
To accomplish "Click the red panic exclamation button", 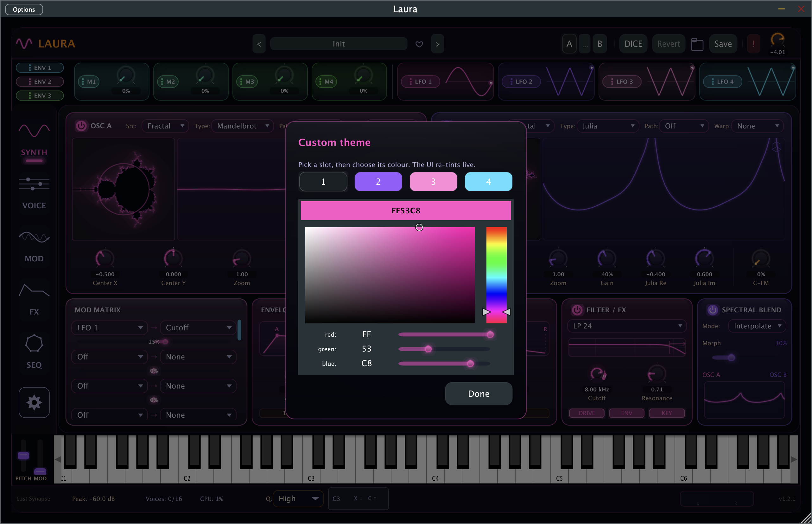I will 753,44.
